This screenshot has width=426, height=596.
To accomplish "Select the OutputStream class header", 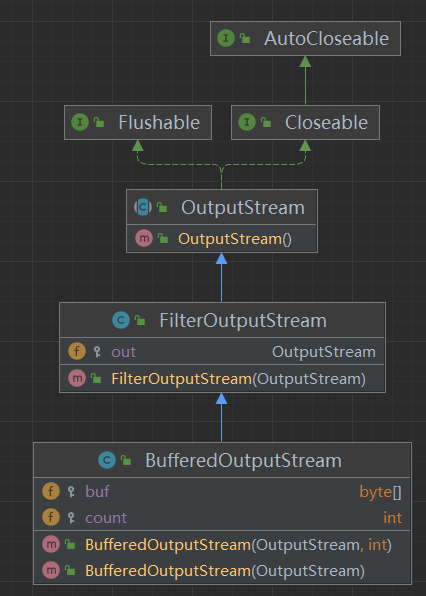I will 222,207.
